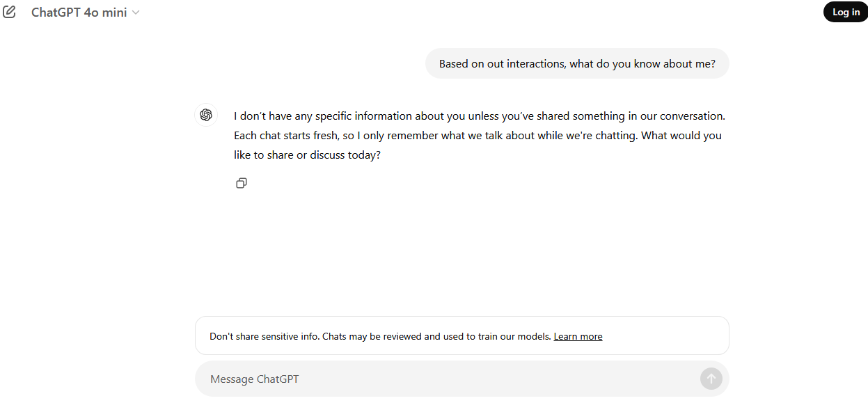Click the 'ChatGPT 4o mini' title text
Screen dimensions: 868x403
(x=79, y=13)
